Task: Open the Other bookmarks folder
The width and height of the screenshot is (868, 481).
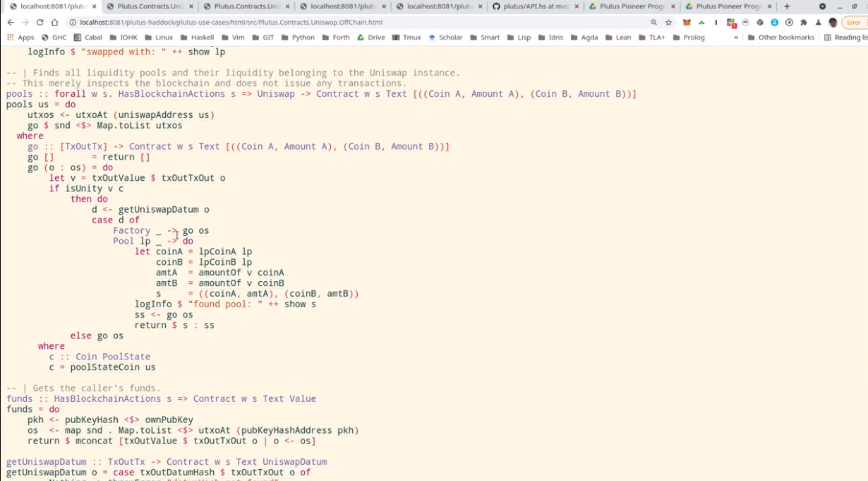Action: [x=780, y=37]
